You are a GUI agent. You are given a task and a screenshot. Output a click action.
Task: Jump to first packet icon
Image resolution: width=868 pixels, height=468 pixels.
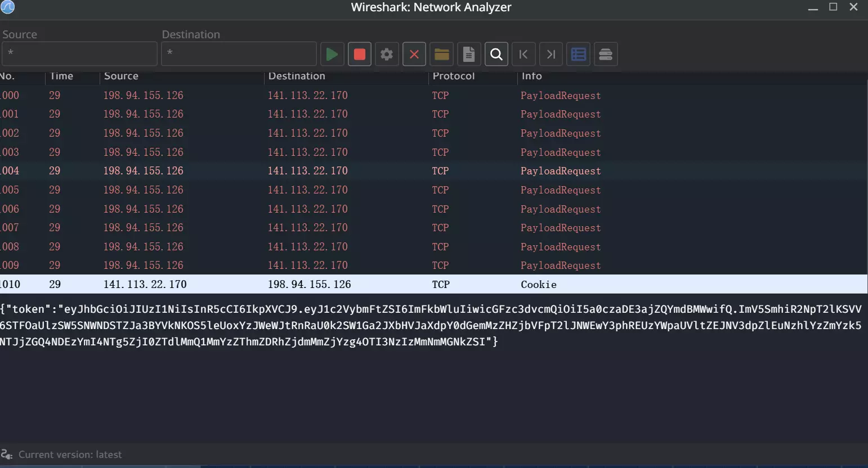[x=524, y=55]
